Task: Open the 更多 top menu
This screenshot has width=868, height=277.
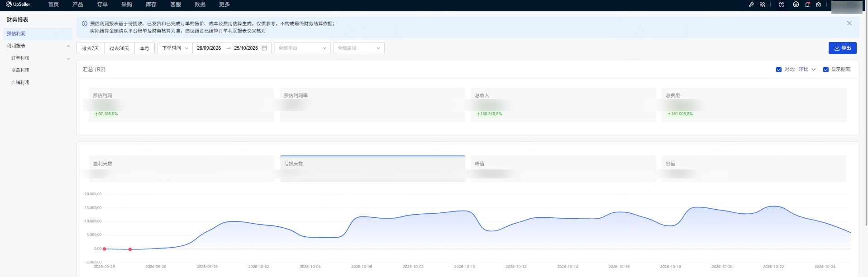Action: 224,5
